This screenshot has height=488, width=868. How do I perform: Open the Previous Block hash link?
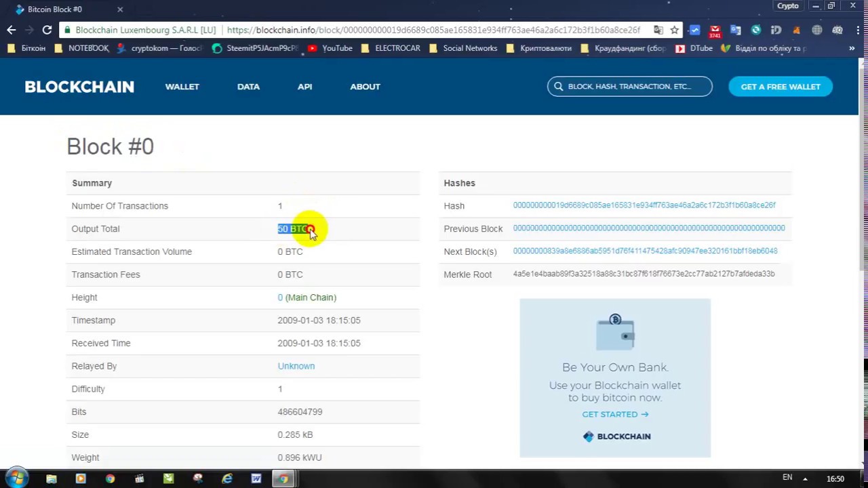[x=649, y=228]
